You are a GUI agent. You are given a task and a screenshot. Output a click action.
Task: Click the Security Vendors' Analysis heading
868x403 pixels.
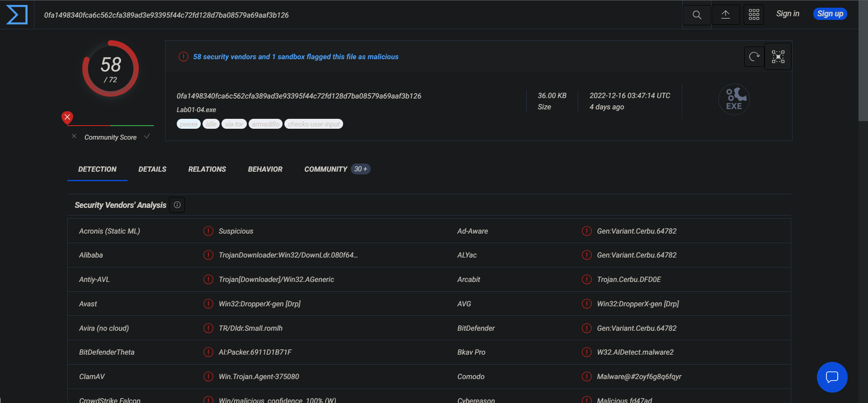[x=120, y=205]
